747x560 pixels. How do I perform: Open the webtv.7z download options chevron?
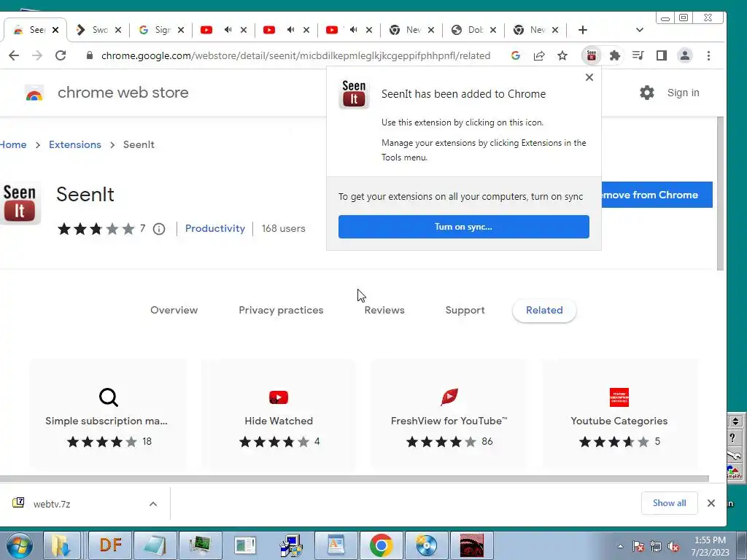tap(153, 504)
